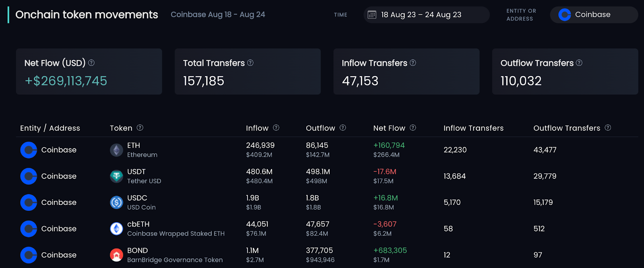This screenshot has width=644, height=268.
Task: Click the help icon beside Token column
Action: (140, 128)
